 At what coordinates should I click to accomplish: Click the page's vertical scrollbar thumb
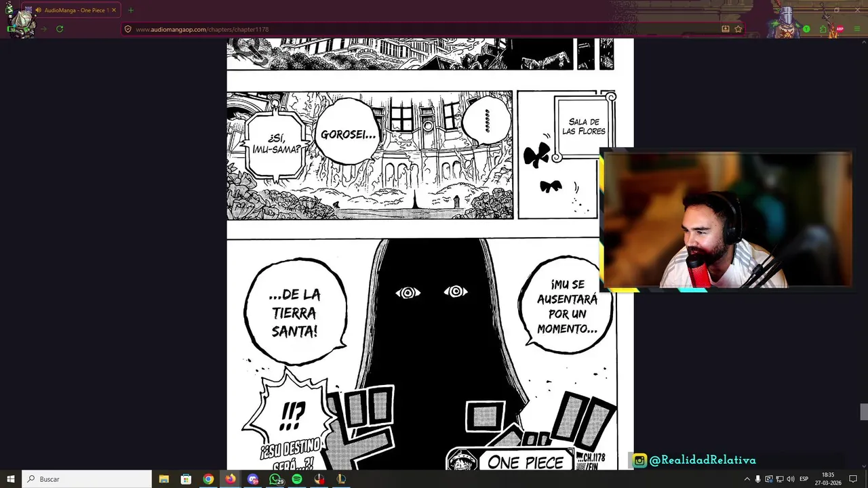[x=864, y=411]
